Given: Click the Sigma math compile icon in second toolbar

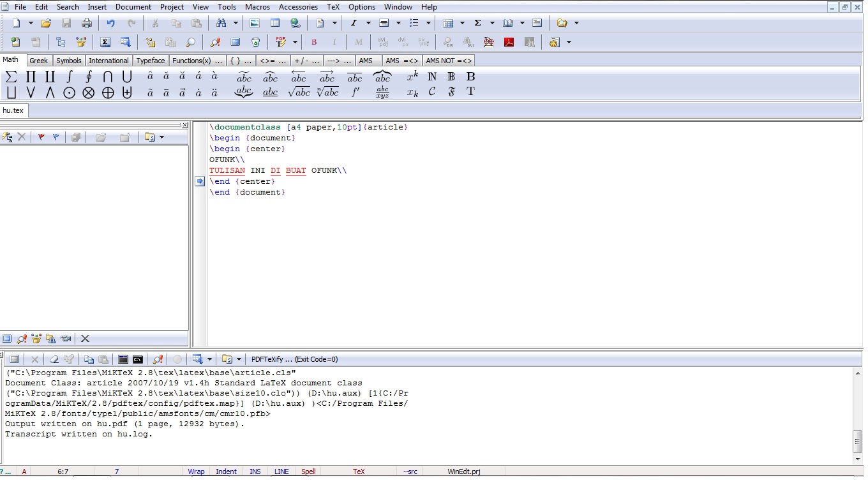Looking at the screenshot, I should tap(105, 42).
